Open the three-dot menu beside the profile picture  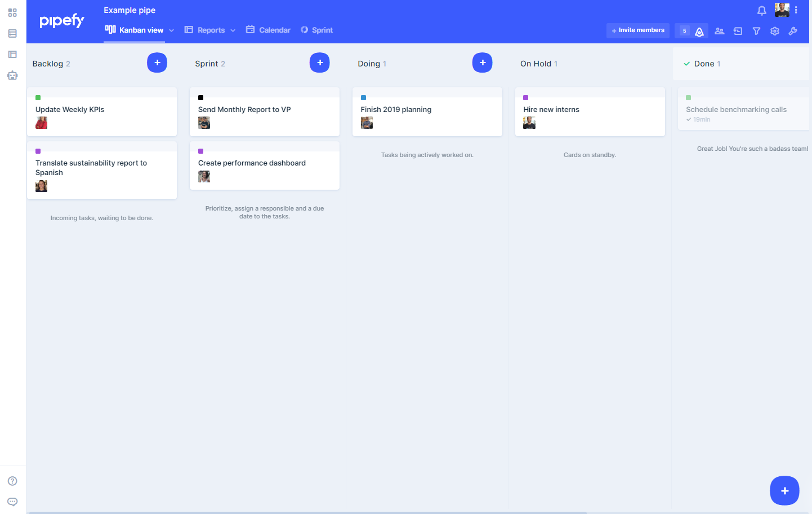click(x=796, y=10)
